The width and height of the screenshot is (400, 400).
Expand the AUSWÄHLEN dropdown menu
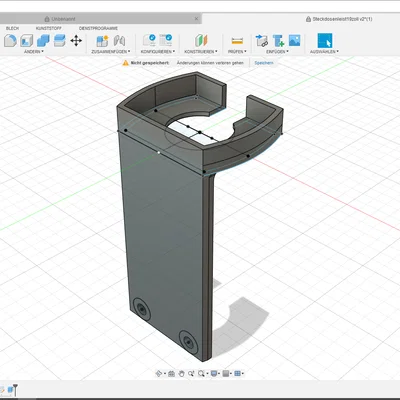pyautogui.click(x=324, y=52)
